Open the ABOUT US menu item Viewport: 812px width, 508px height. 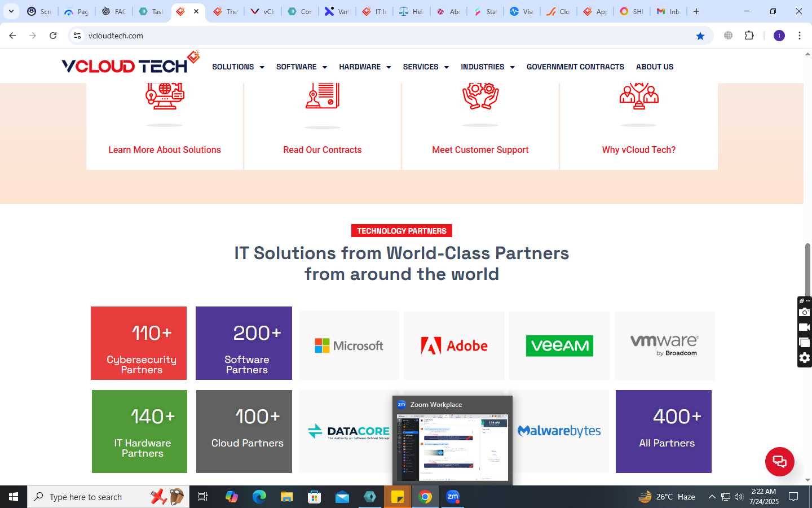(655, 67)
